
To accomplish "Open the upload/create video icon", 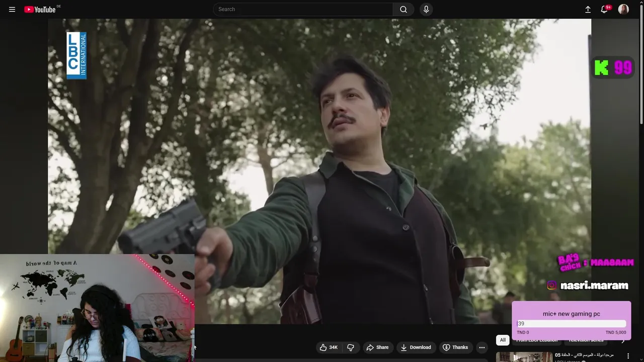I will [x=588, y=9].
